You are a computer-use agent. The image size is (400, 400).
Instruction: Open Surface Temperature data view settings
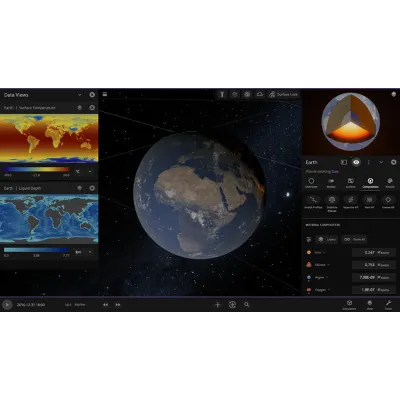tap(80, 108)
